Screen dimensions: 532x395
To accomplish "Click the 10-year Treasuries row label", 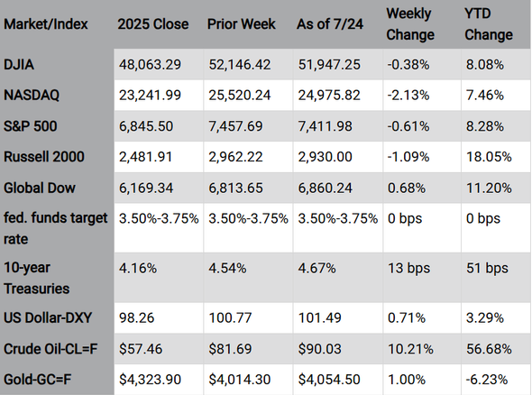I will click(36, 278).
